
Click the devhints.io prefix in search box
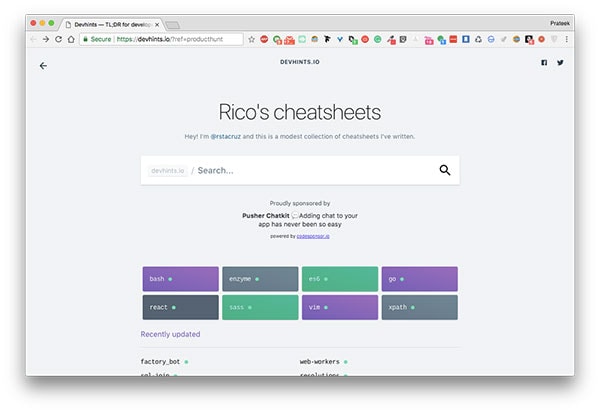(x=168, y=171)
